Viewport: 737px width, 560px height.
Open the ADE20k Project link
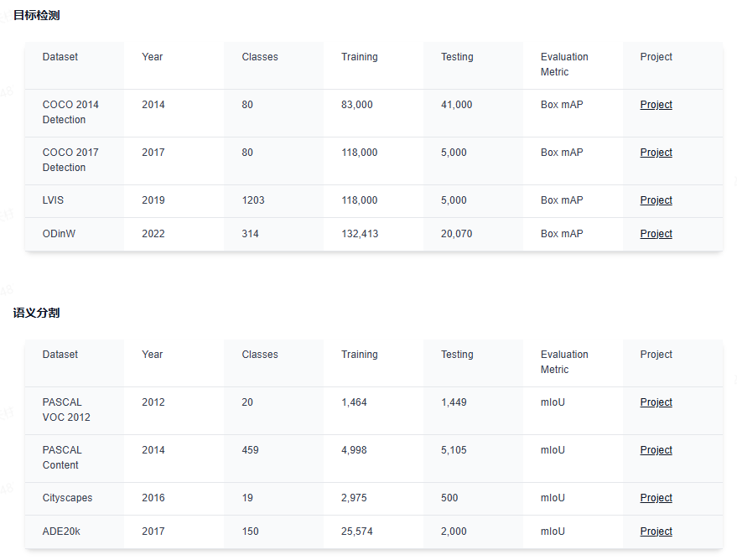coord(656,531)
